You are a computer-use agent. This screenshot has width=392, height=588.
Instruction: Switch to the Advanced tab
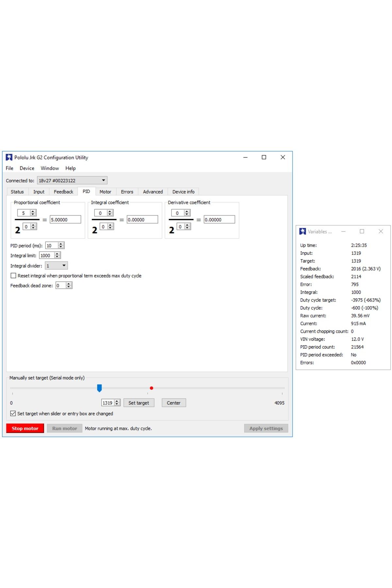[153, 192]
